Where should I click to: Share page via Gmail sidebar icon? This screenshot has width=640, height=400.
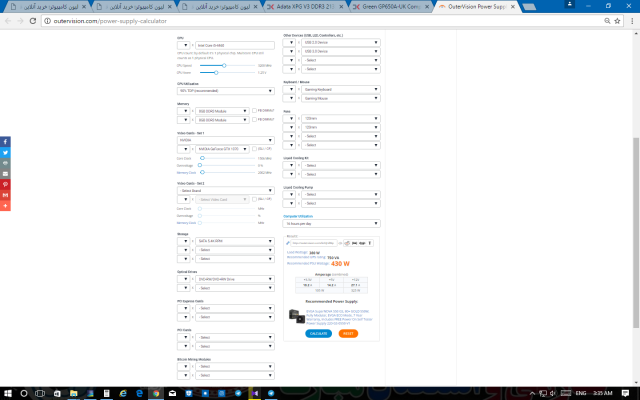[x=5, y=195]
